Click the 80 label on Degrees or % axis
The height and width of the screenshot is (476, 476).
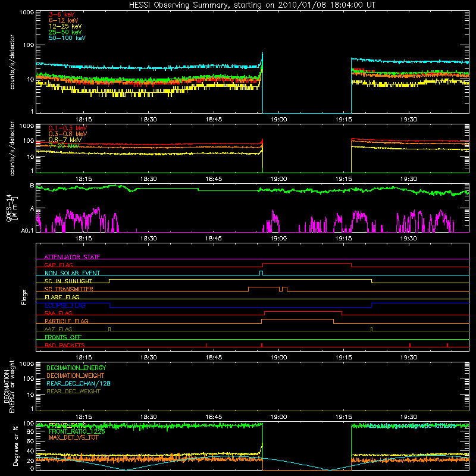30,431
